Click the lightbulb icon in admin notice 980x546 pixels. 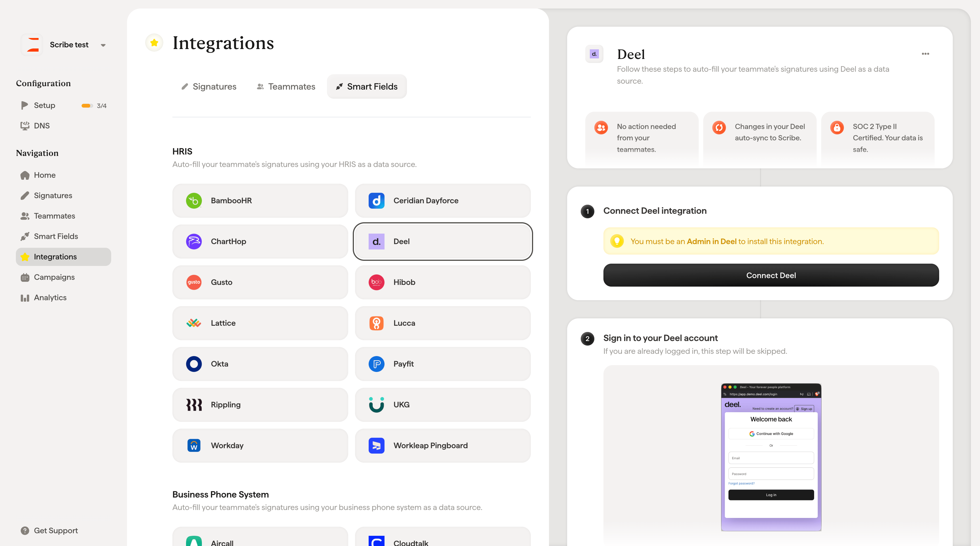[617, 241]
